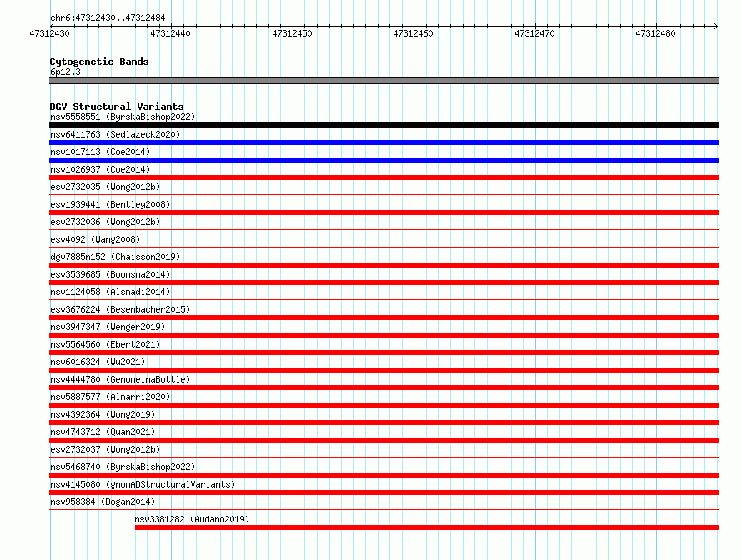Click the esv1939441 (Bentley2008) label
Image resolution: width=742 pixels, height=560 pixels.
click(110, 204)
